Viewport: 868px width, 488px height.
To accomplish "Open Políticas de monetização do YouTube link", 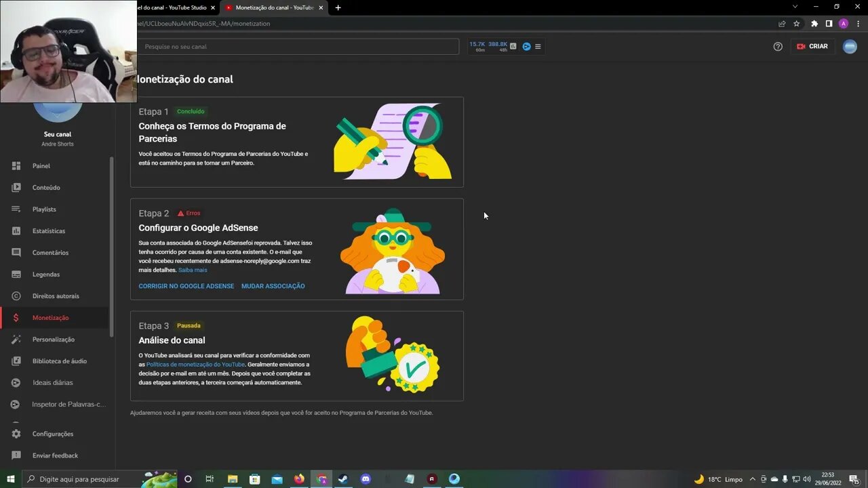I will 195,365.
